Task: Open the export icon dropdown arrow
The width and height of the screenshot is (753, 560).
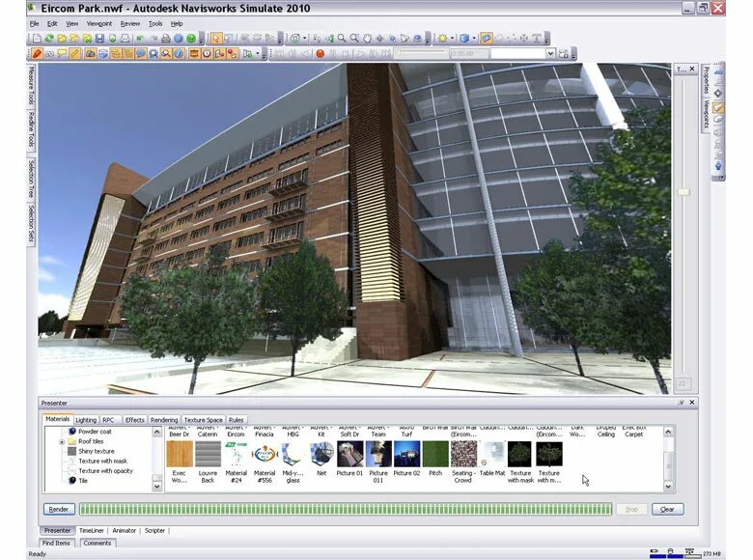Action: [258, 54]
